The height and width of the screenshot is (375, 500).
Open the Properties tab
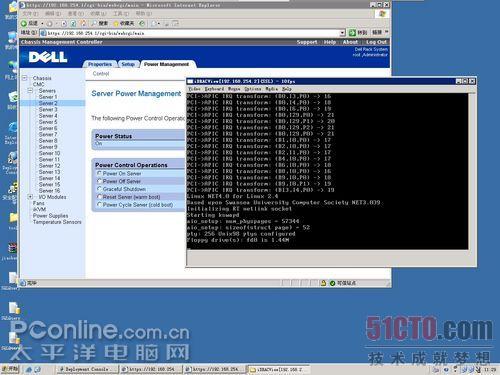pyautogui.click(x=100, y=64)
